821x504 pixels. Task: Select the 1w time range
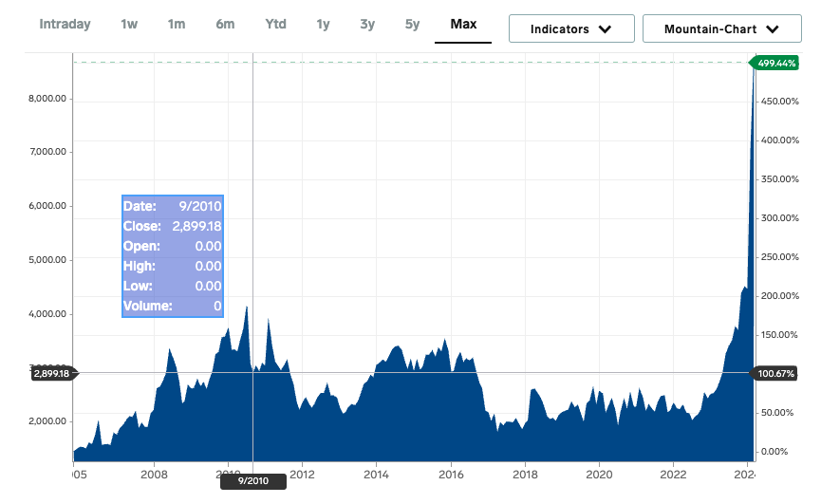tap(129, 24)
